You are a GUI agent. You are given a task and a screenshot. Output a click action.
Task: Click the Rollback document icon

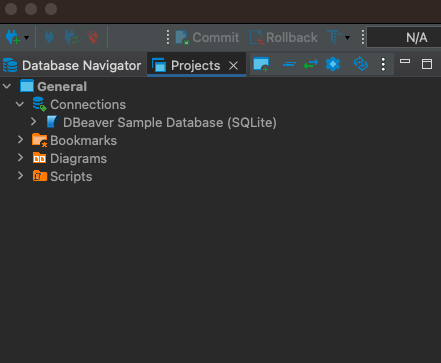257,37
